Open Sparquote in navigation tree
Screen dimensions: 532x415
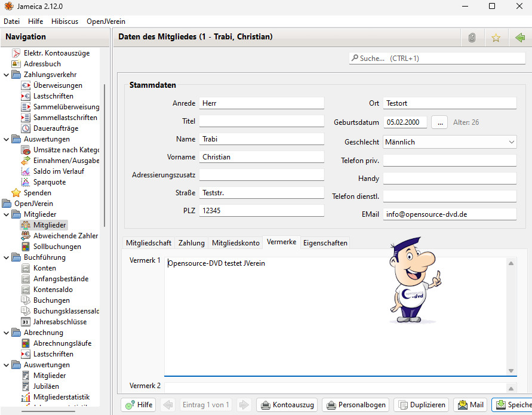(50, 182)
